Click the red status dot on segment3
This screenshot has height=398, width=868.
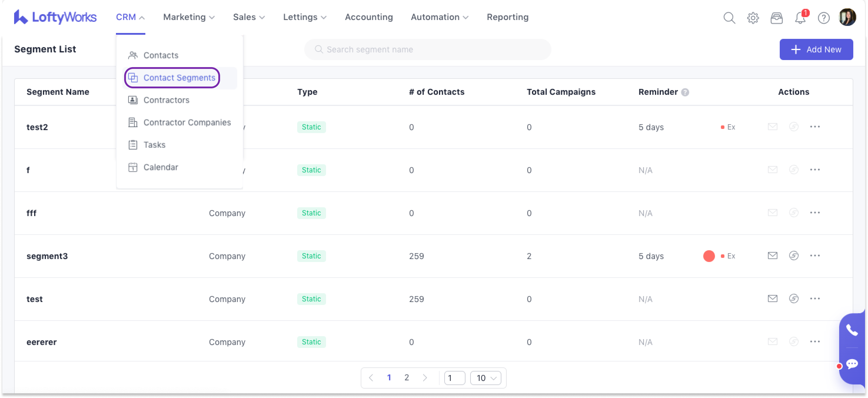click(709, 256)
